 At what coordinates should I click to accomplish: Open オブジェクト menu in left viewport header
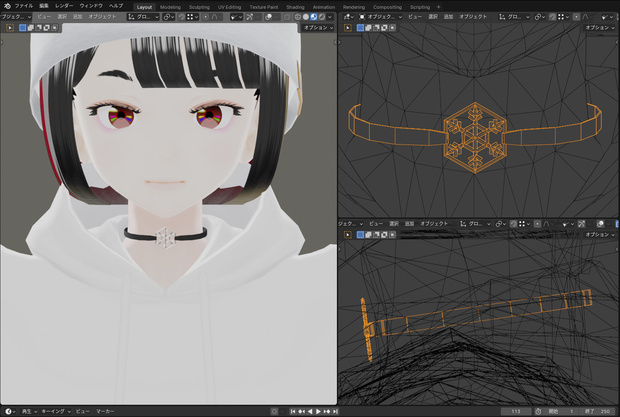[x=102, y=17]
